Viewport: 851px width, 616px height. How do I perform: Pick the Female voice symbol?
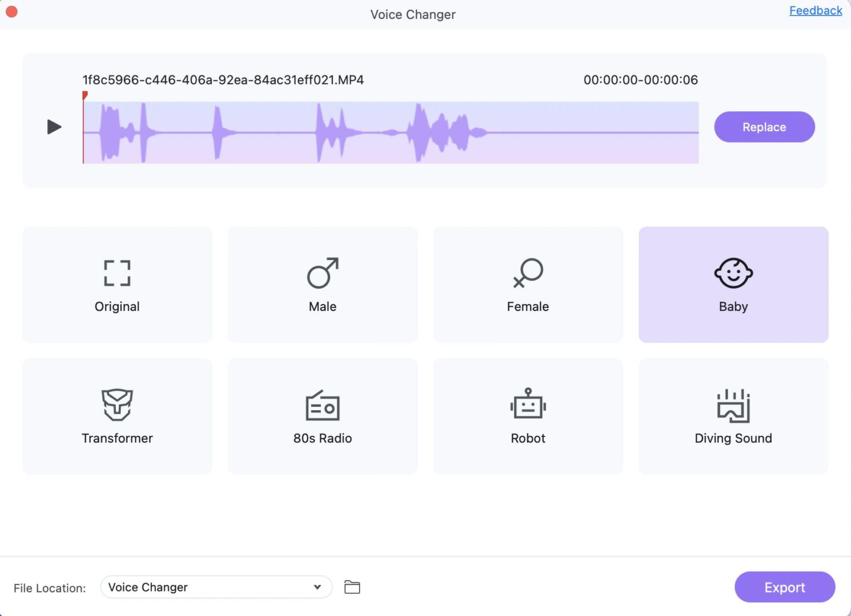pos(528,273)
